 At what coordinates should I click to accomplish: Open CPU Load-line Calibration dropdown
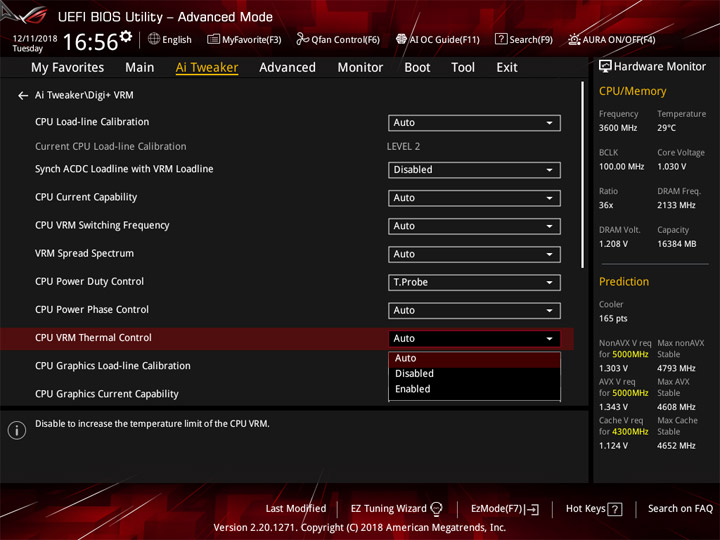[474, 123]
